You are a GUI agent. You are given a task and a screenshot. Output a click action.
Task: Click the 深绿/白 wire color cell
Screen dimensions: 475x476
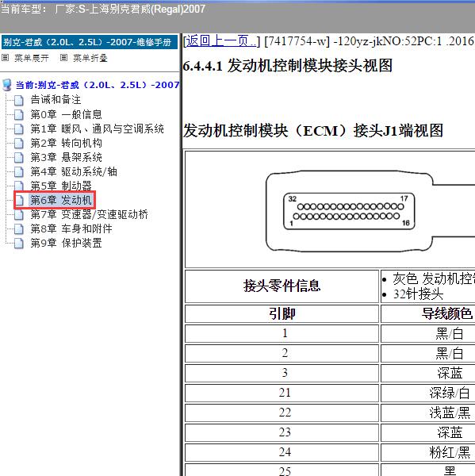tap(428, 393)
